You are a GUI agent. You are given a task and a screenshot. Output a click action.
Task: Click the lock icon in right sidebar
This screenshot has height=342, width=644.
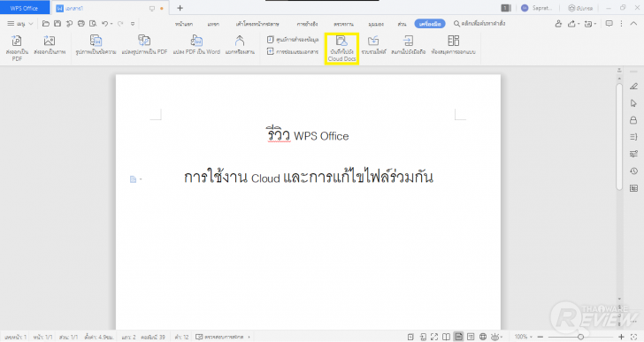[x=633, y=120]
